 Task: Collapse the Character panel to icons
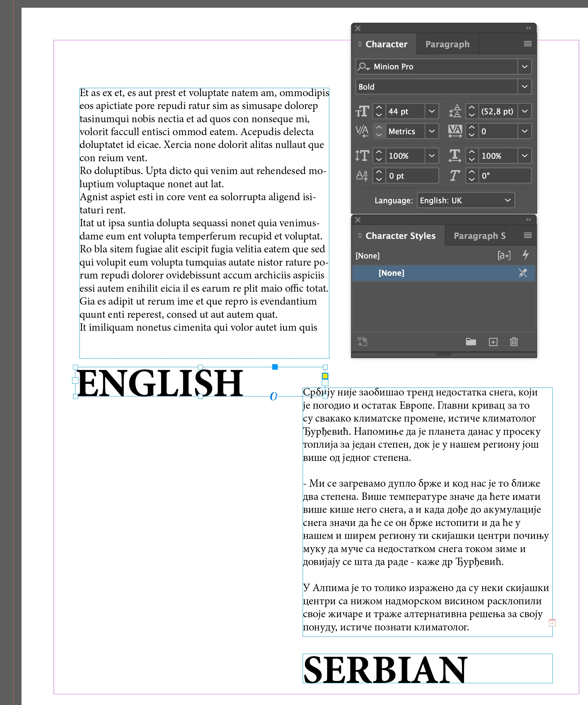[528, 28]
